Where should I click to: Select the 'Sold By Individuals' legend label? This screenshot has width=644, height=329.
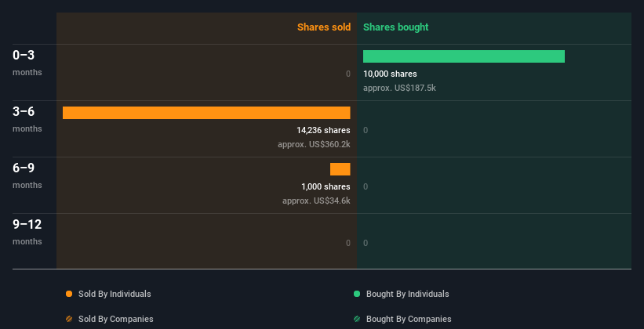coord(115,294)
